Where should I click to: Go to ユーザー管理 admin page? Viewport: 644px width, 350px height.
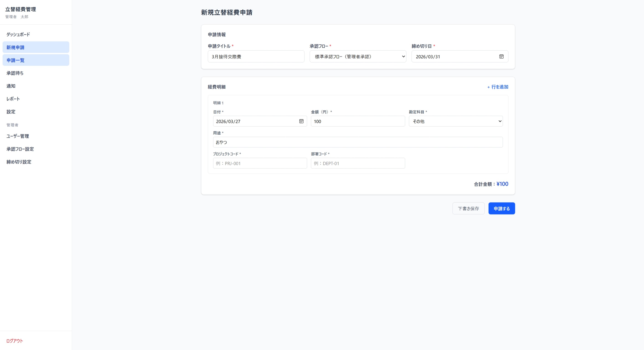pos(18,136)
